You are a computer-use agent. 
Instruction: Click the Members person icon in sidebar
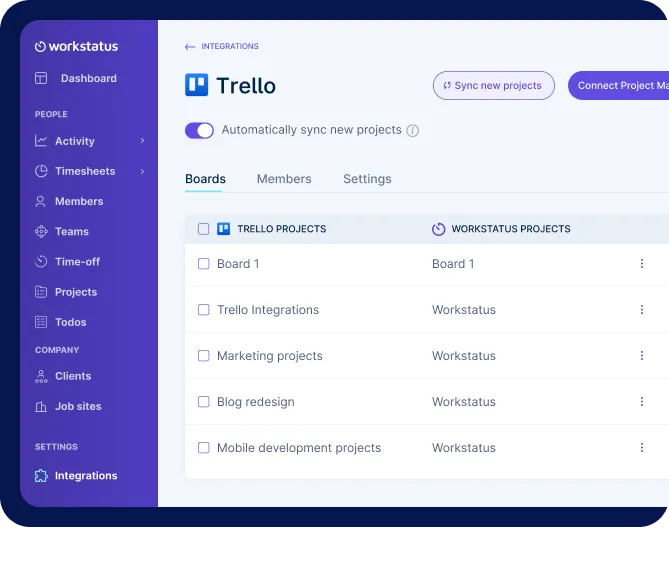[x=41, y=201]
